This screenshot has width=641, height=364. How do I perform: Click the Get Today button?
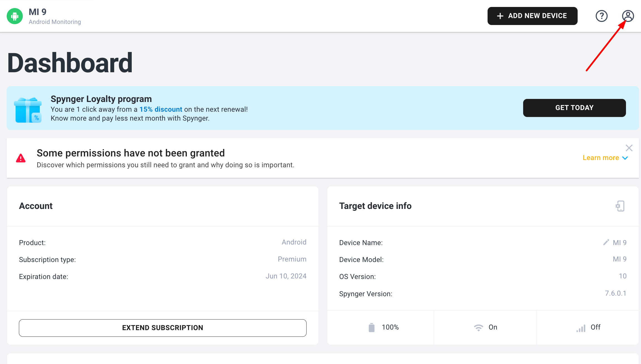pos(574,108)
